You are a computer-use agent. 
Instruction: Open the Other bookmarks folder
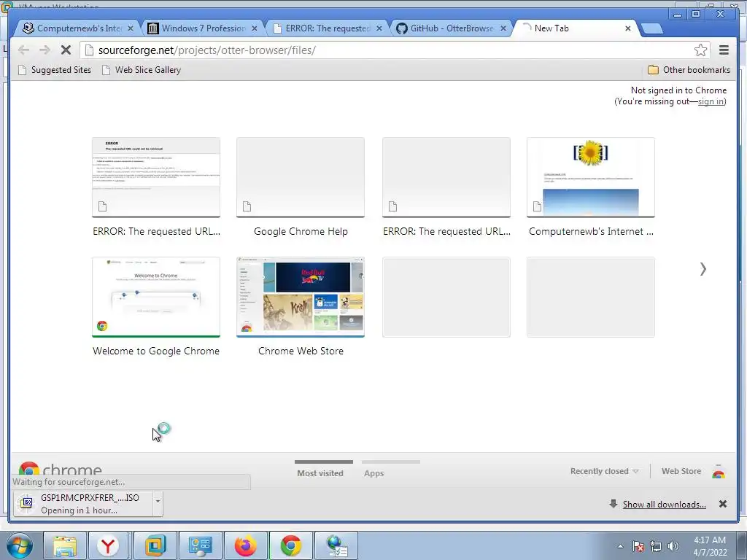tap(689, 70)
